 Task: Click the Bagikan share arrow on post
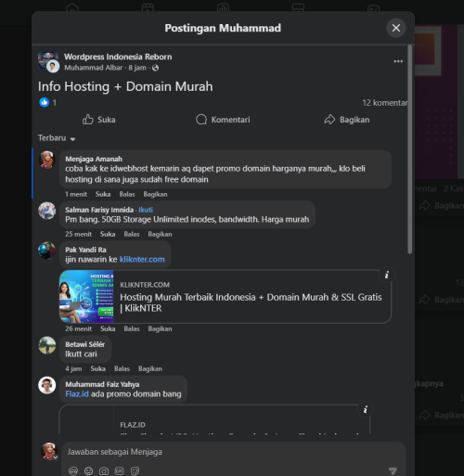click(346, 120)
